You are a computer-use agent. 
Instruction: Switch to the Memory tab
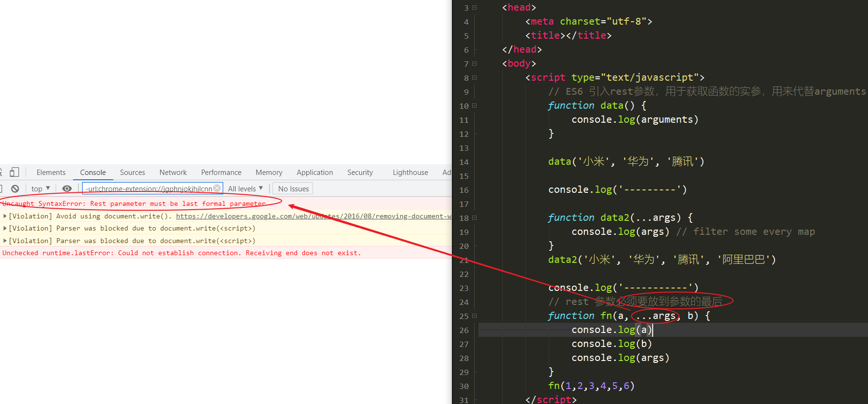269,173
